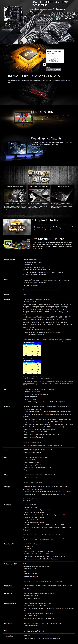The image size is (78, 644).
Task: Click 'All Essentials You Need For Computing' subtitle
Action: pyautogui.click(x=49, y=9)
